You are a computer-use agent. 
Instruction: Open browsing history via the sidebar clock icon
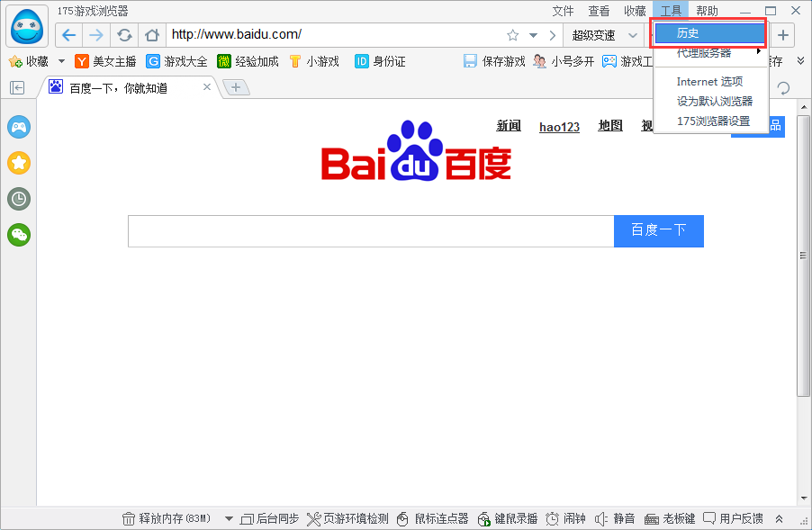pyautogui.click(x=19, y=199)
